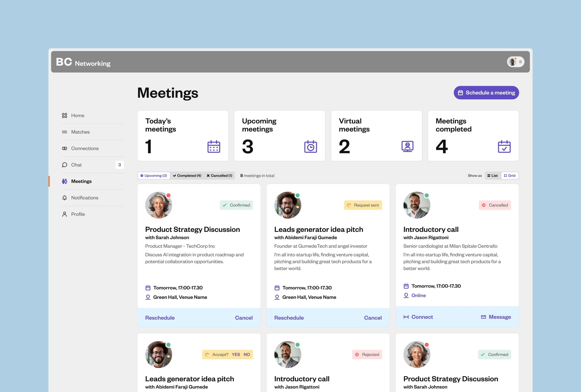Click the Schedule a meeting button
This screenshot has width=581, height=392.
(486, 93)
